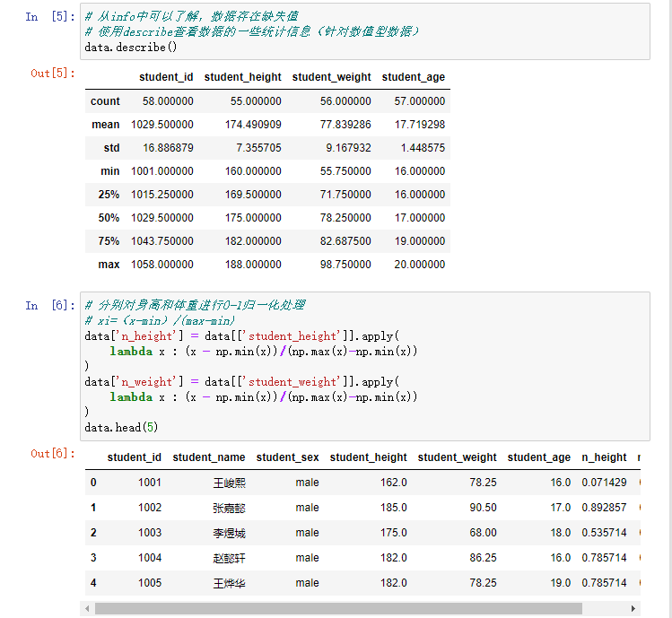Click the value 7.355705 in std row
The height and width of the screenshot is (618, 672).
point(258,148)
